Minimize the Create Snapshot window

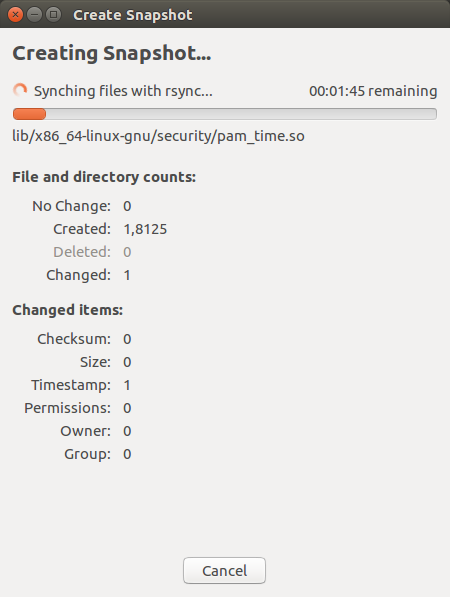pos(34,15)
